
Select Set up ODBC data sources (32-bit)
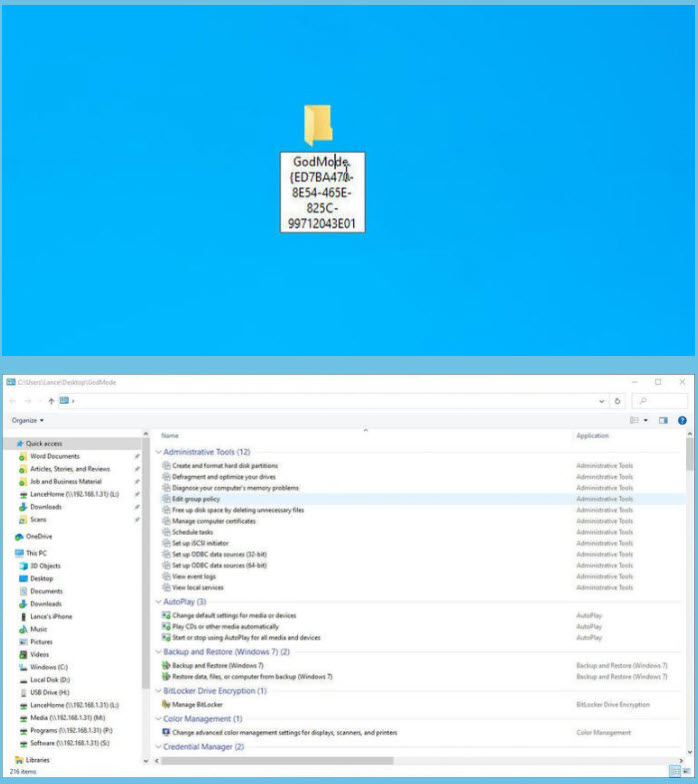219,554
